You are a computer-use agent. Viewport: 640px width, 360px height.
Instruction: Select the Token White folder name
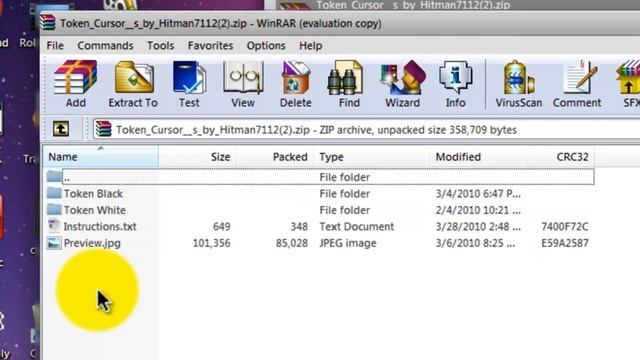tap(94, 210)
